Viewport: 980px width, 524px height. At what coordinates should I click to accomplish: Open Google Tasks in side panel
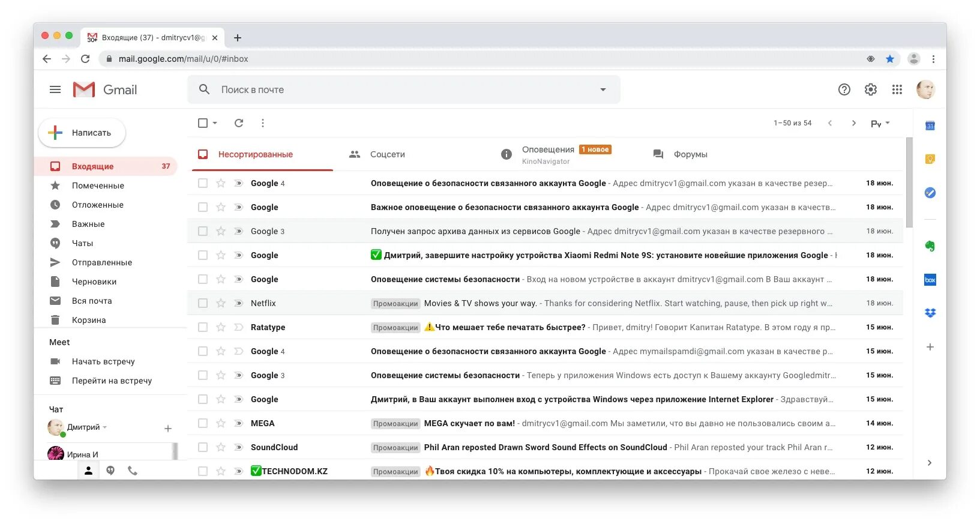point(930,193)
